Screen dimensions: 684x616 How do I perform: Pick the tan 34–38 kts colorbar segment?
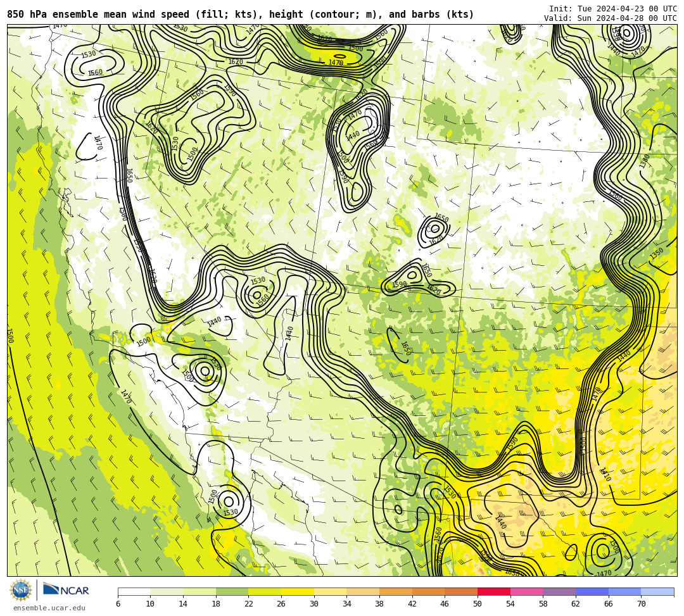click(x=363, y=591)
